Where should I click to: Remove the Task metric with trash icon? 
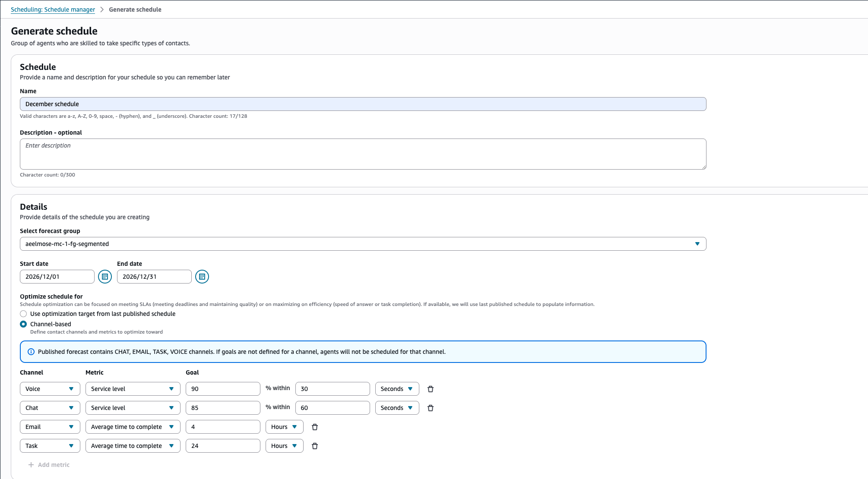click(315, 446)
